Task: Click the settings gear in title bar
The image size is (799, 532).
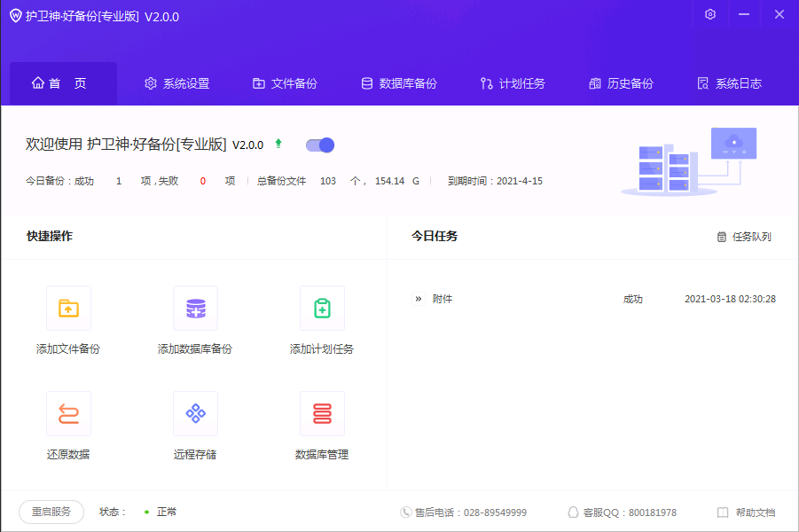Action: click(x=709, y=15)
